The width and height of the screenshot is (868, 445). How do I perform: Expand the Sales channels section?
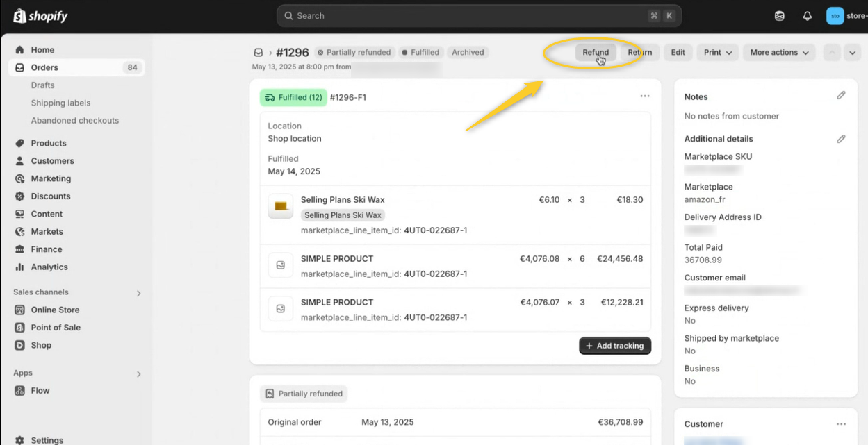coord(138,293)
